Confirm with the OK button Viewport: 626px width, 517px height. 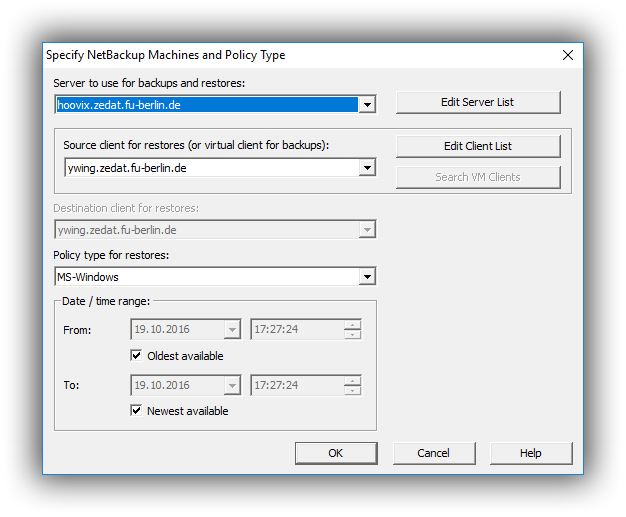(x=336, y=453)
